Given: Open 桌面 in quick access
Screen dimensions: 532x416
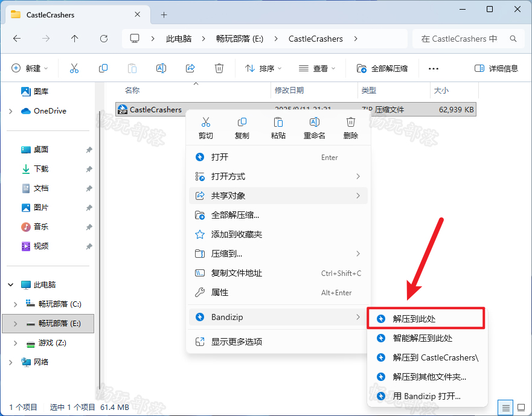Looking at the screenshot, I should [34, 150].
